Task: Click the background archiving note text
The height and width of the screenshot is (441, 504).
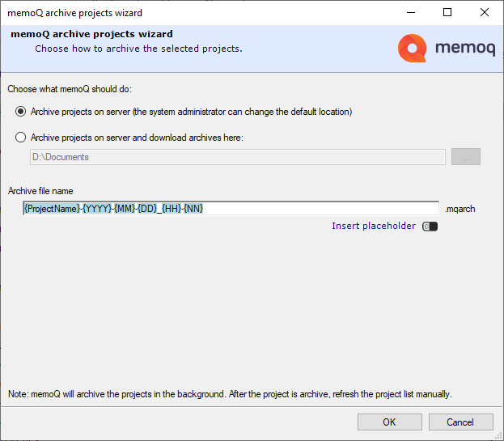Action: point(230,394)
